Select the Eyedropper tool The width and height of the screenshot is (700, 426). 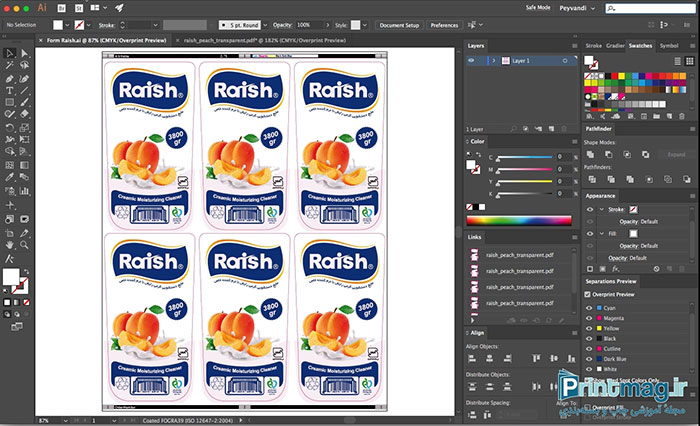click(x=9, y=177)
